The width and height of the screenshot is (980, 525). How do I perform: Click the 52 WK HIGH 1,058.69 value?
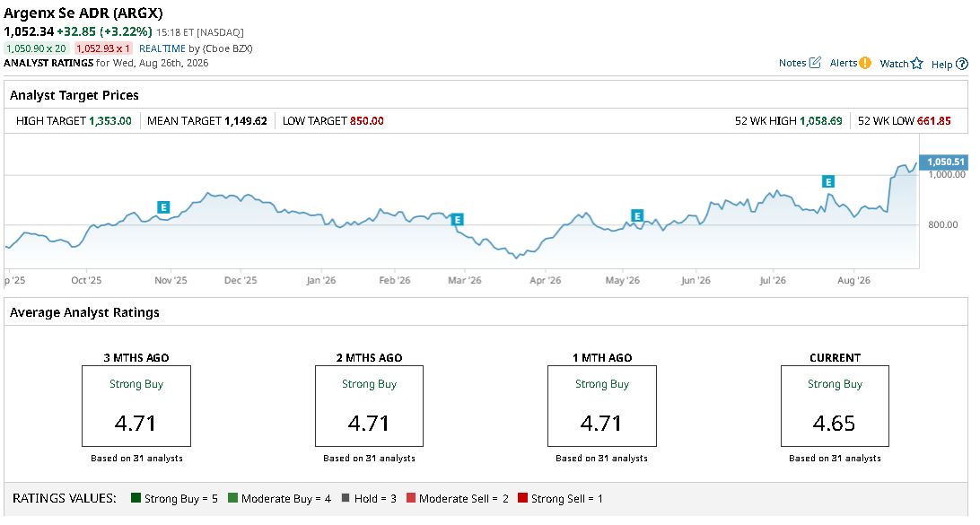click(820, 120)
